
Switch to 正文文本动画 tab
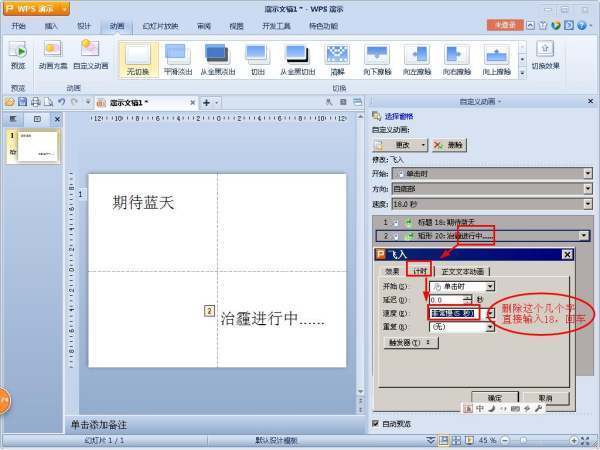462,271
